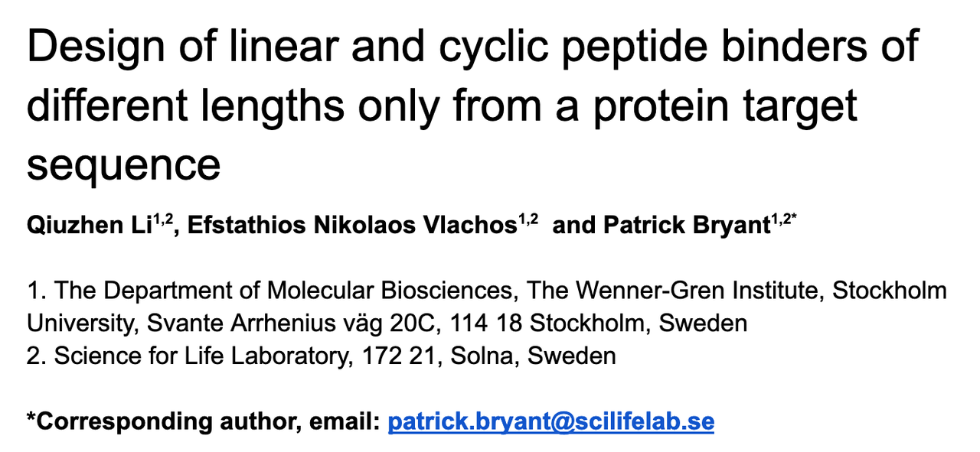The width and height of the screenshot is (980, 452).
Task: Select author name Efstathios Nikolaos Vlachos
Action: pos(349,226)
